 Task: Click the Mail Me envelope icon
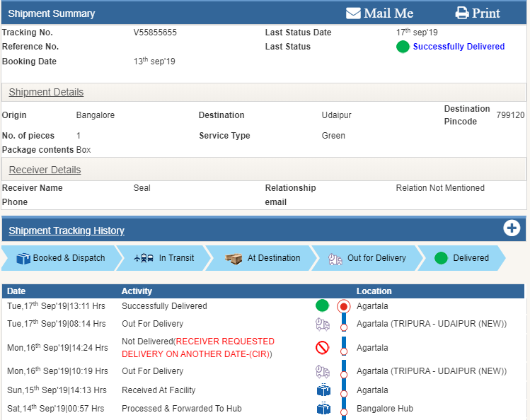[353, 13]
